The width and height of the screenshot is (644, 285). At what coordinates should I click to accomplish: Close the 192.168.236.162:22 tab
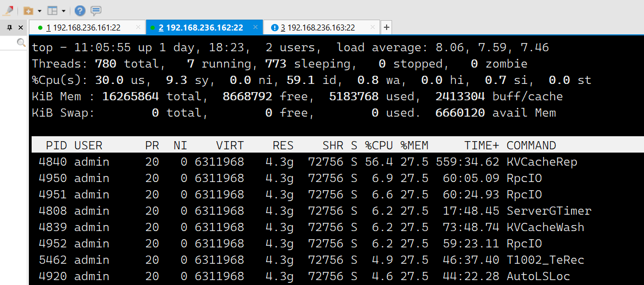(x=255, y=27)
